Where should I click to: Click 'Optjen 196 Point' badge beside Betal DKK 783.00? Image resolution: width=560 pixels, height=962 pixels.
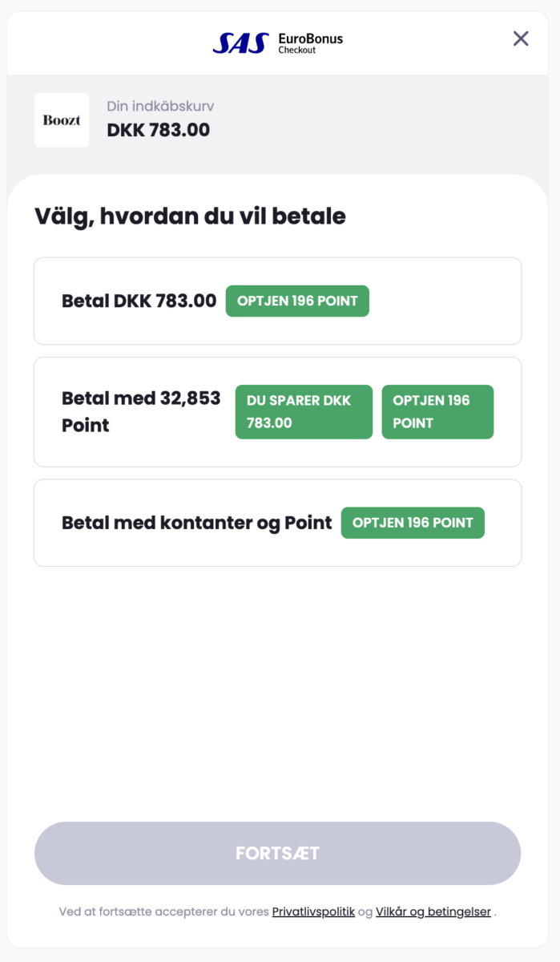[297, 301]
